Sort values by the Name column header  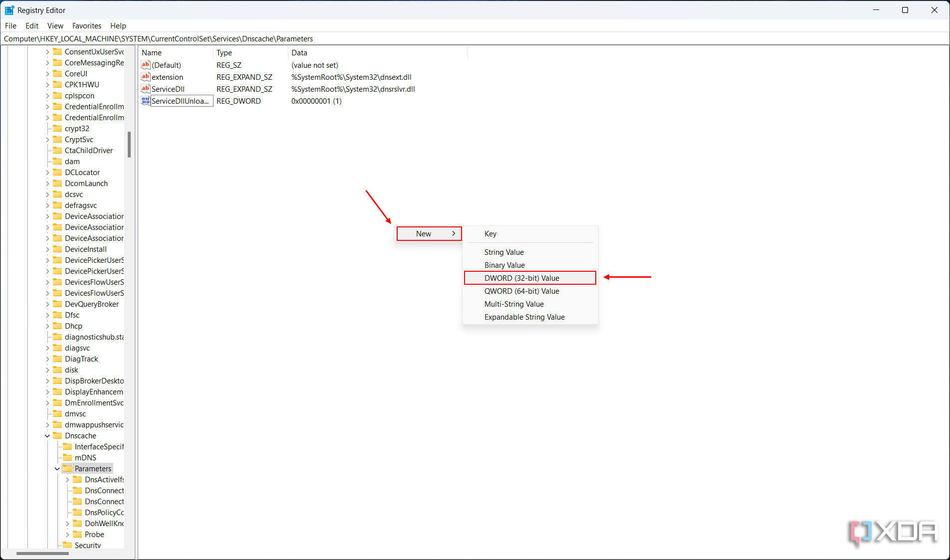coord(176,52)
